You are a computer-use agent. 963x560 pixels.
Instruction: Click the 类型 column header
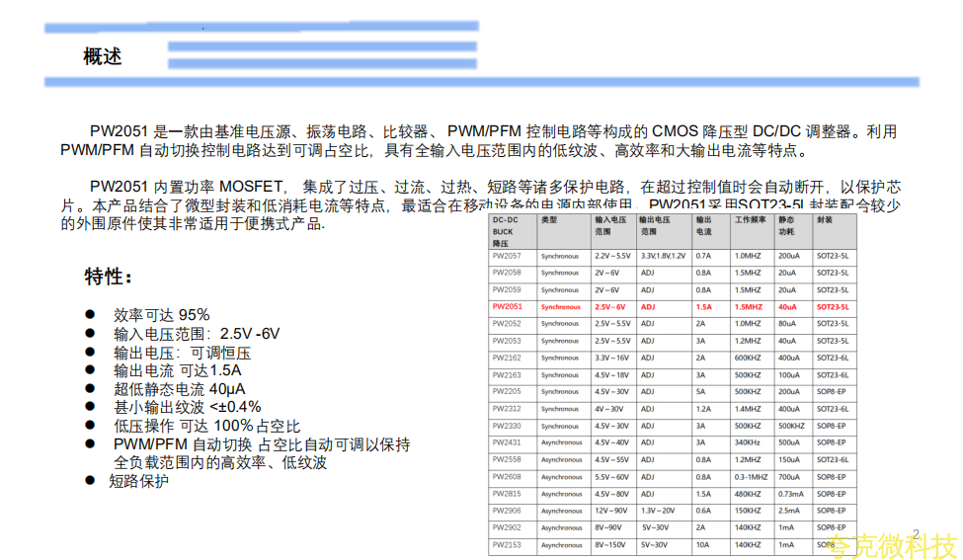pos(549,219)
